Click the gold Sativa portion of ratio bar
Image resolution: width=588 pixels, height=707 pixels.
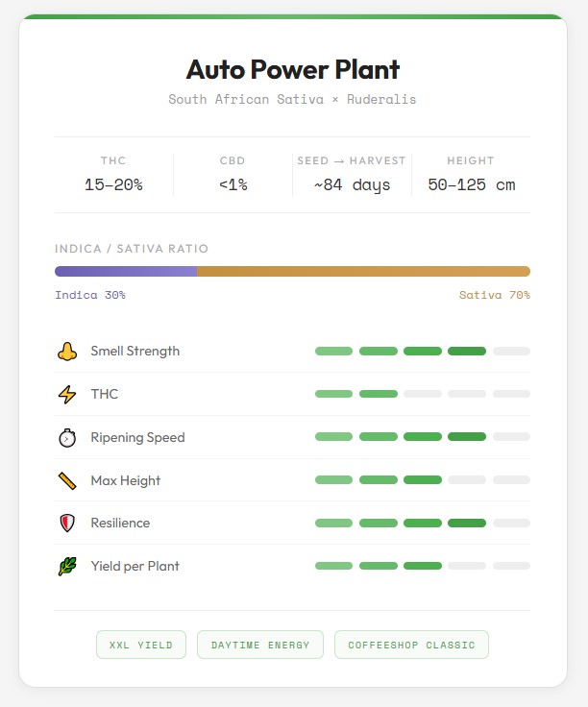[x=363, y=272]
